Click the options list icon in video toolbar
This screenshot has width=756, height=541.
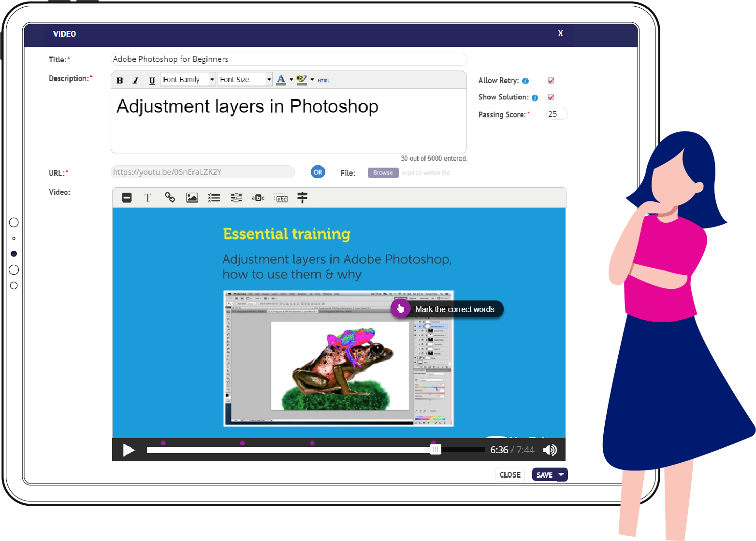(236, 198)
